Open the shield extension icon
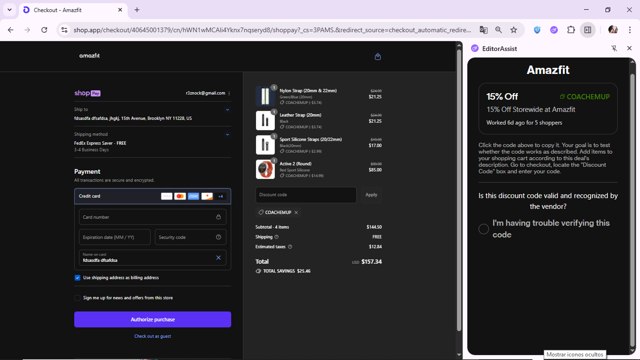 tap(537, 30)
